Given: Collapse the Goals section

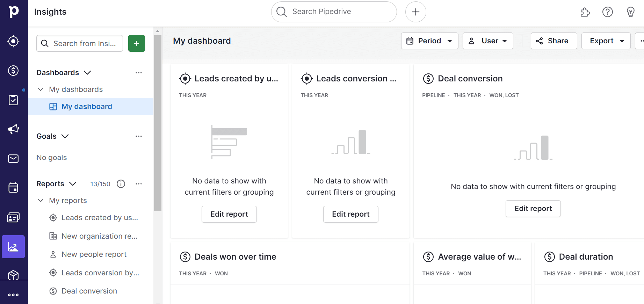Looking at the screenshot, I should 65,136.
